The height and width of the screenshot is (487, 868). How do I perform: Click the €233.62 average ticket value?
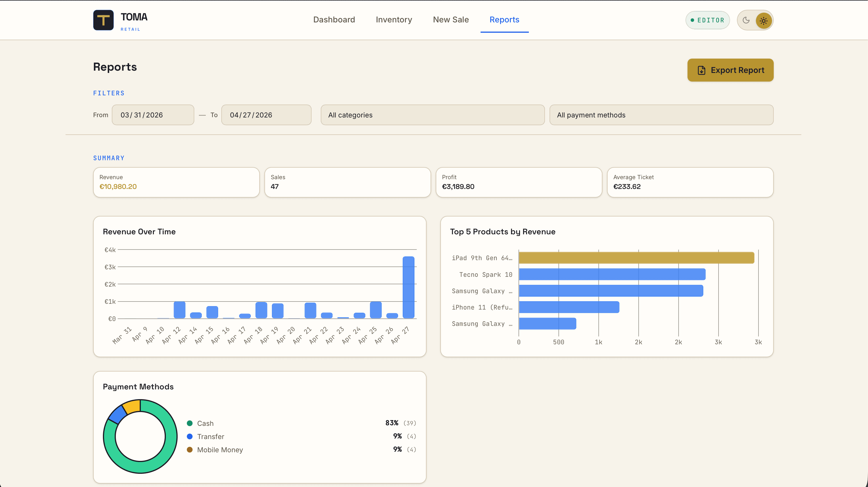tap(627, 186)
